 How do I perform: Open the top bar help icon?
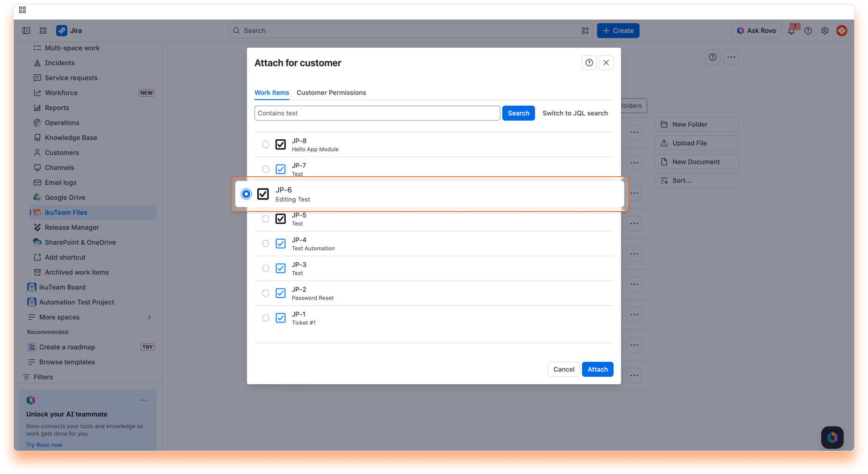click(808, 31)
